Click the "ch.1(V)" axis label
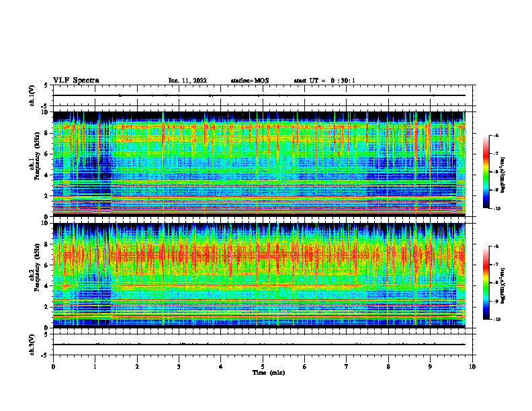 (x=32, y=95)
